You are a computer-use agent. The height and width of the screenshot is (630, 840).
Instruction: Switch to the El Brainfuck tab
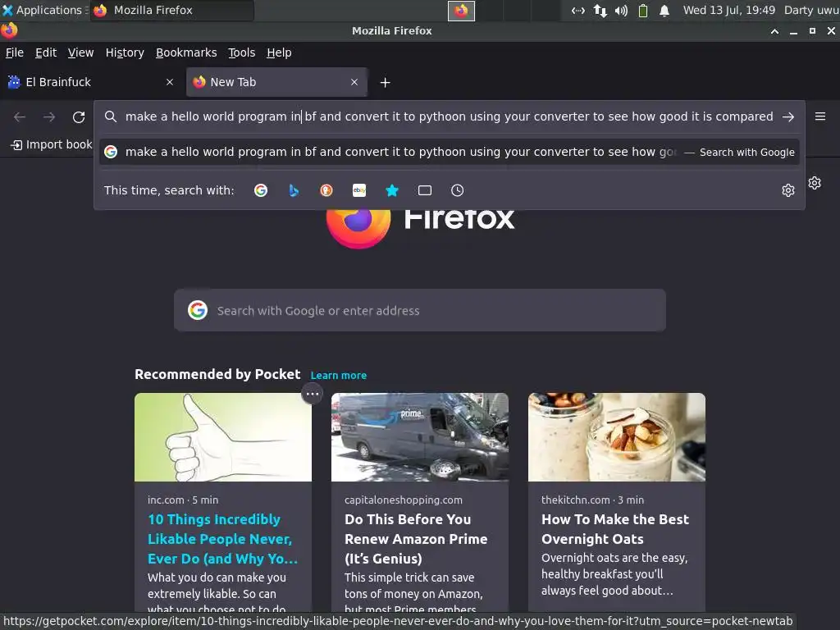pyautogui.click(x=91, y=82)
